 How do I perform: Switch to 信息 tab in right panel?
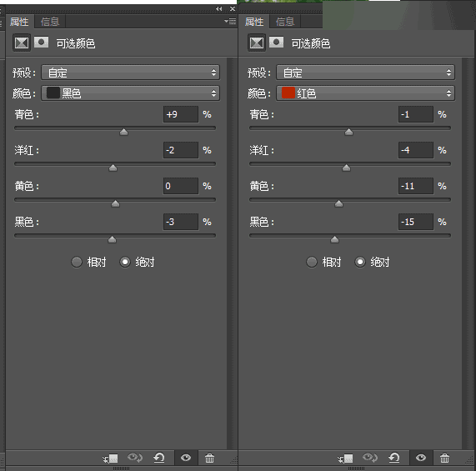pyautogui.click(x=285, y=22)
